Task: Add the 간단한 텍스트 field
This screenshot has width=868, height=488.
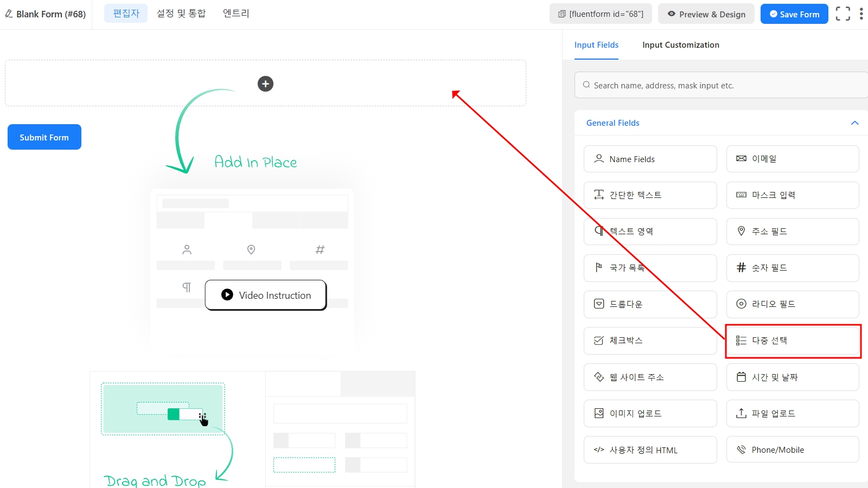Action: (650, 195)
